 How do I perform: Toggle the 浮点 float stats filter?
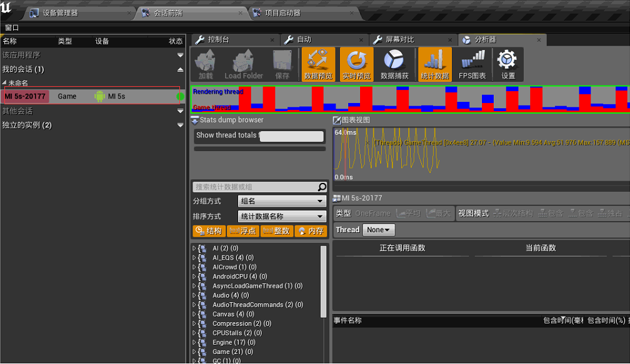[x=242, y=231]
